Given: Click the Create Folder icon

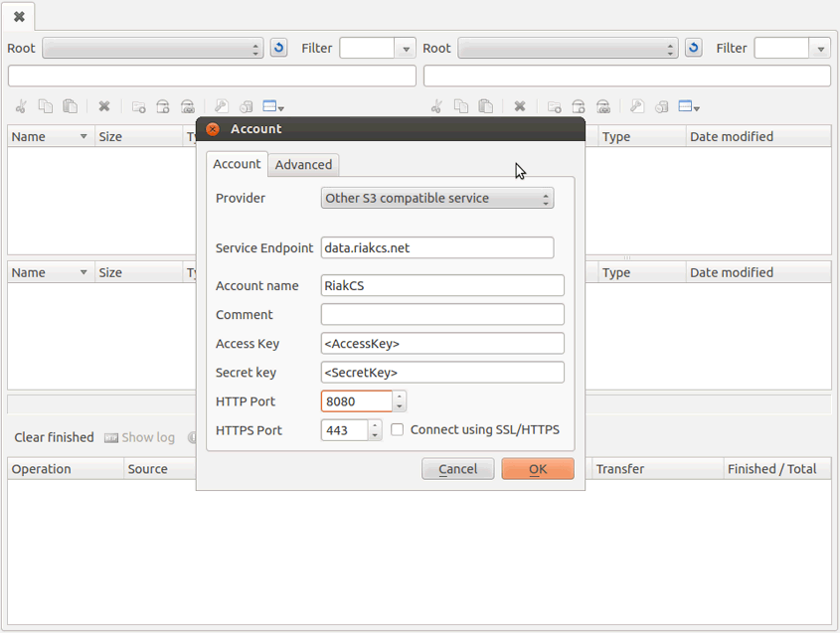Looking at the screenshot, I should click(x=136, y=106).
